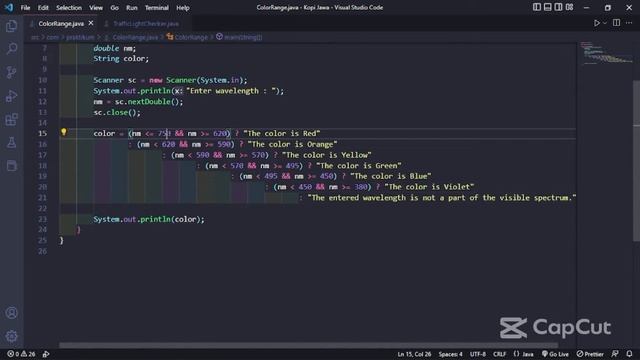Toggle the primary side bar layout icon

[537, 7]
